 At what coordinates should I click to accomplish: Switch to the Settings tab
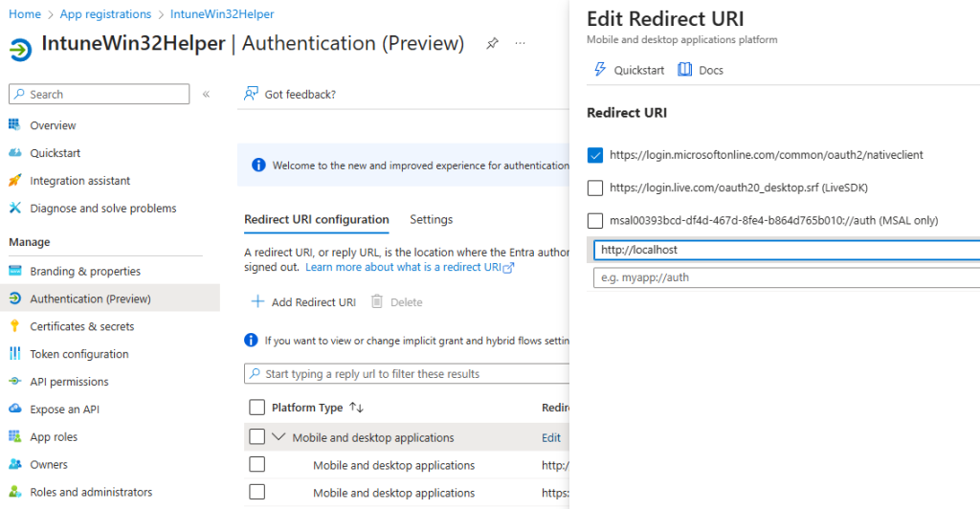click(431, 219)
